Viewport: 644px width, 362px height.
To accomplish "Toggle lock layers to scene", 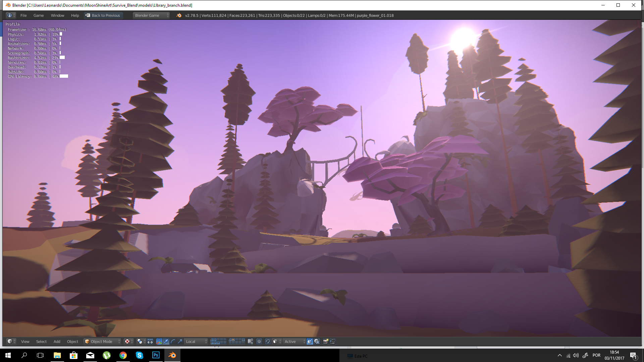I will coord(250,341).
